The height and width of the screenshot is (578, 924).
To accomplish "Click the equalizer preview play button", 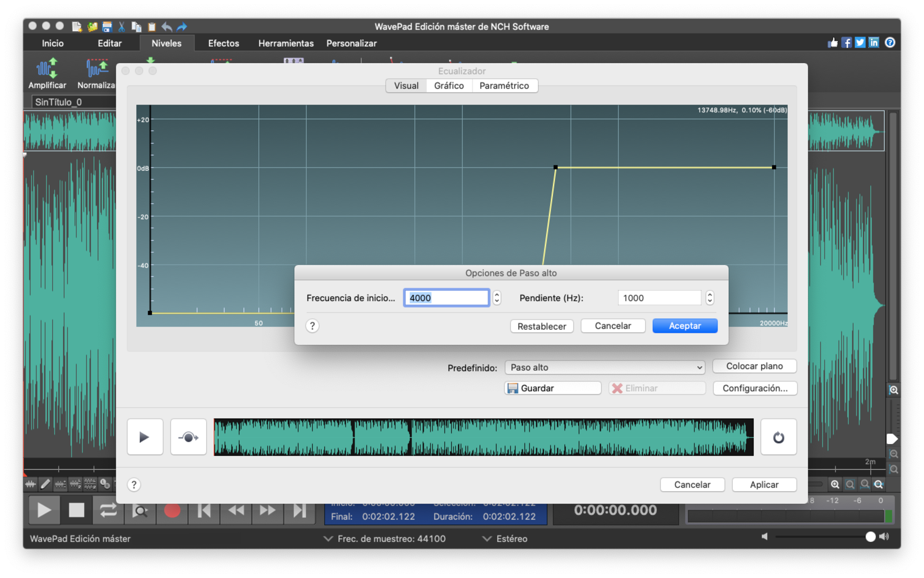I will coord(145,437).
